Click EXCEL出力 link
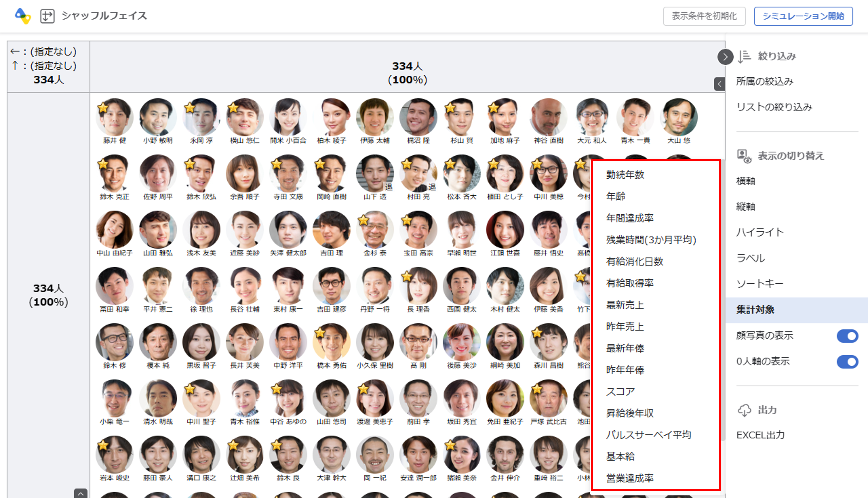The width and height of the screenshot is (868, 498). point(760,435)
